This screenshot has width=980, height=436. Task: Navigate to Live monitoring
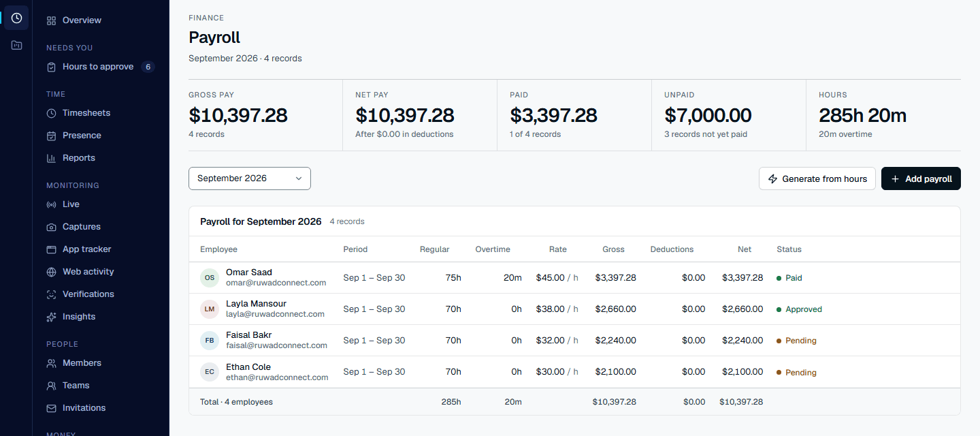click(x=101, y=204)
